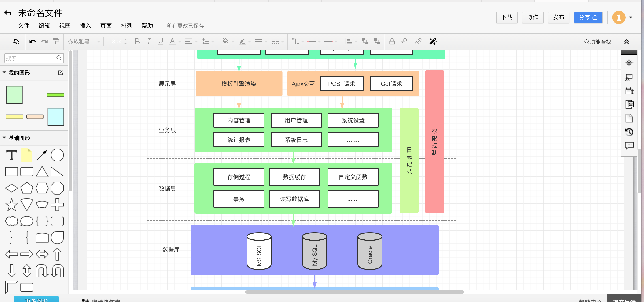Select the format painter icon
The width and height of the screenshot is (644, 302).
point(56,41)
